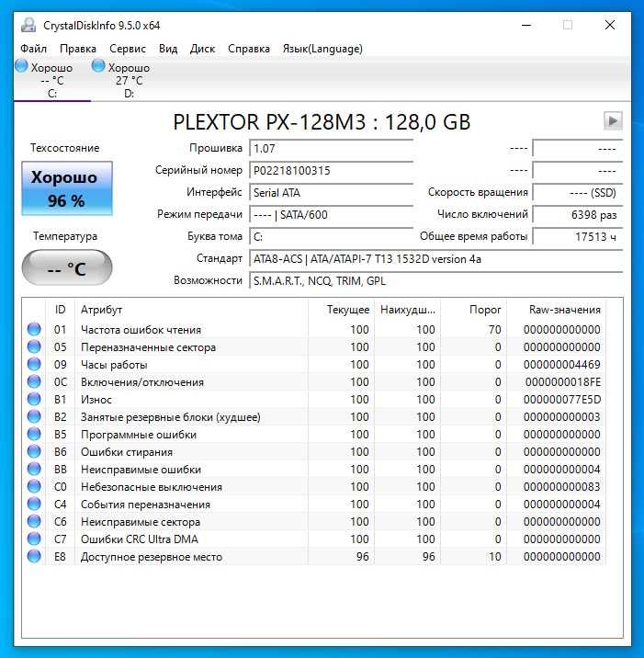
Task: Open the Язык(Language) menu
Action: 322,49
